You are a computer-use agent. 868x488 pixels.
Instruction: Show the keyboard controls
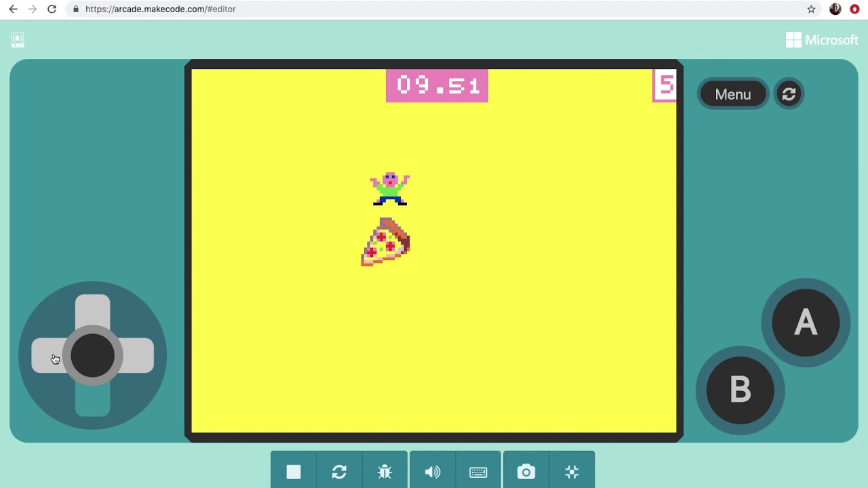(x=478, y=471)
